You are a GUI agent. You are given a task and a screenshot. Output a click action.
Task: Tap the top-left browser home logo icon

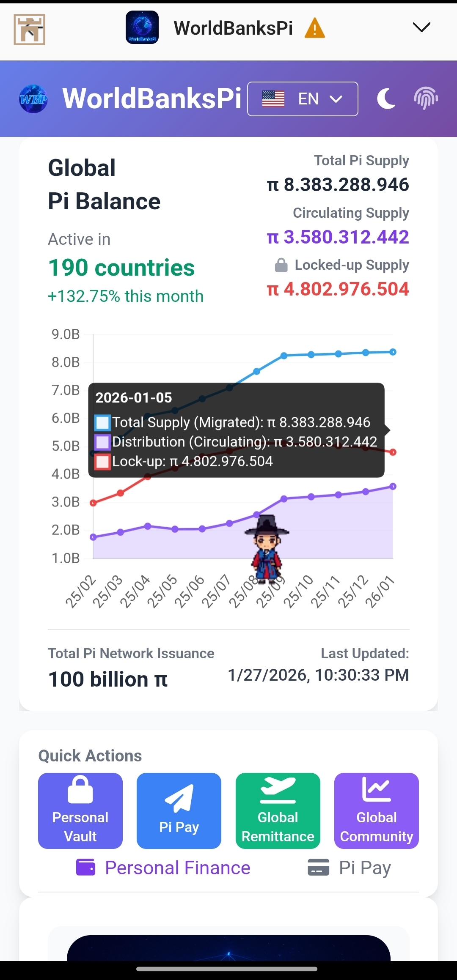[29, 29]
